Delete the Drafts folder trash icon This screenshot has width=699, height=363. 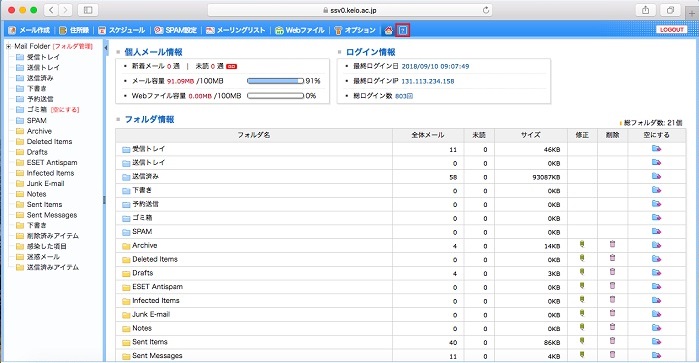[613, 272]
